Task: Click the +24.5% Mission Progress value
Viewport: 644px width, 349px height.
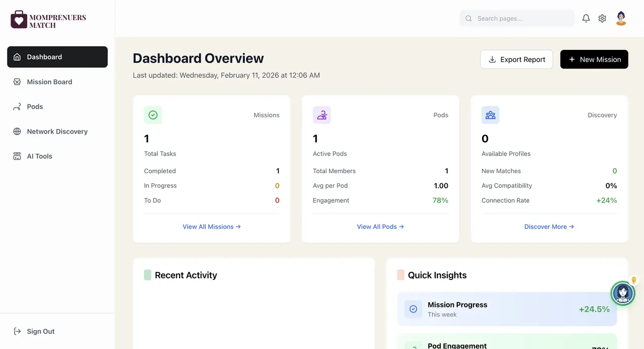Action: tap(594, 309)
